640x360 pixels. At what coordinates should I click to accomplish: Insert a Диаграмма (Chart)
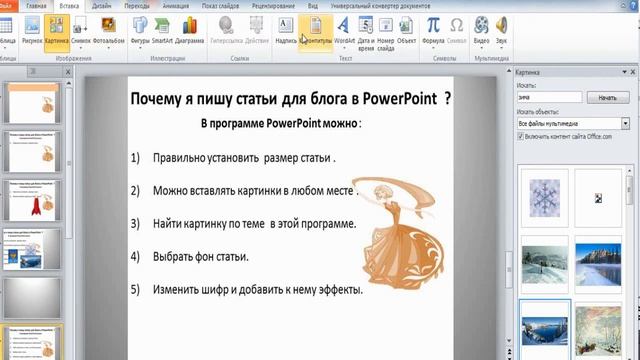[189, 31]
